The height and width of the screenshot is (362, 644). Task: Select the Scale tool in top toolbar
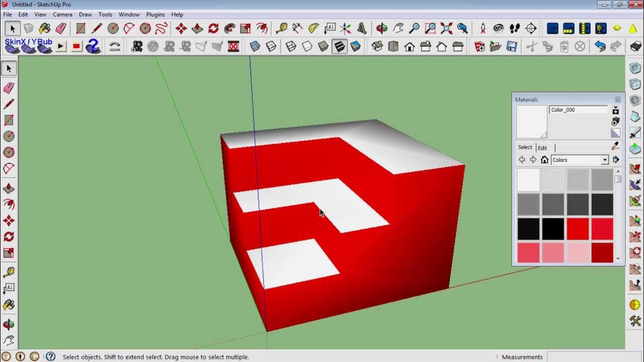point(246,29)
